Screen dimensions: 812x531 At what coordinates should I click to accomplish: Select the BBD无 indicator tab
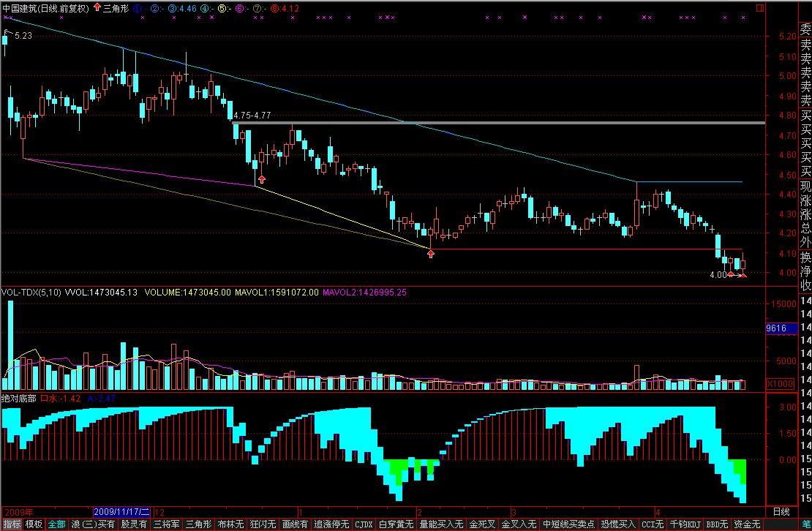717,525
